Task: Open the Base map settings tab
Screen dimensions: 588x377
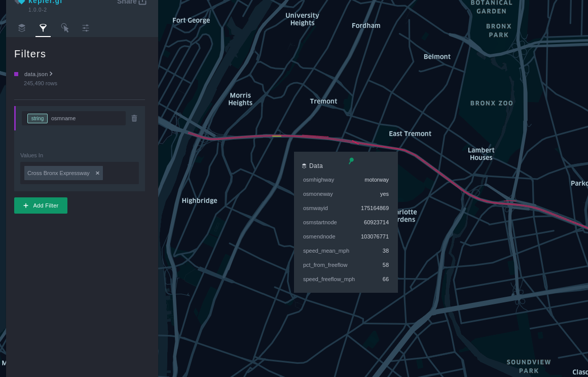Action: coord(86,28)
